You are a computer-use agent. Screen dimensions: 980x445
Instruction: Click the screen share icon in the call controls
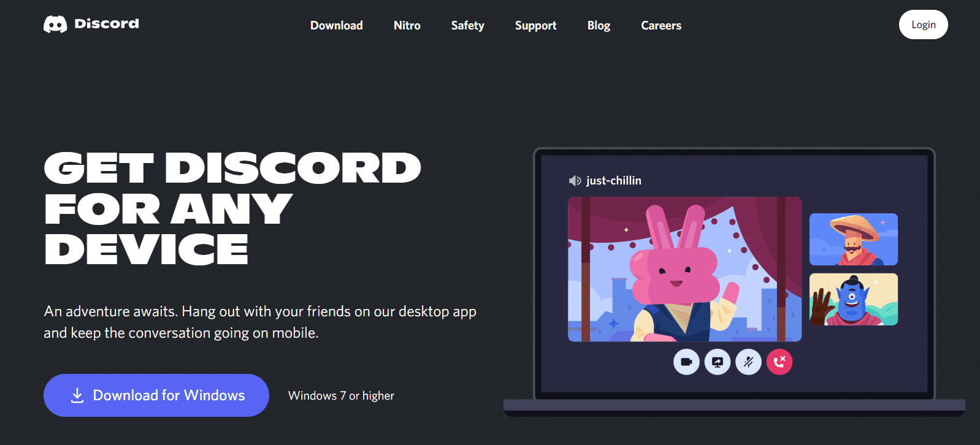pos(718,362)
